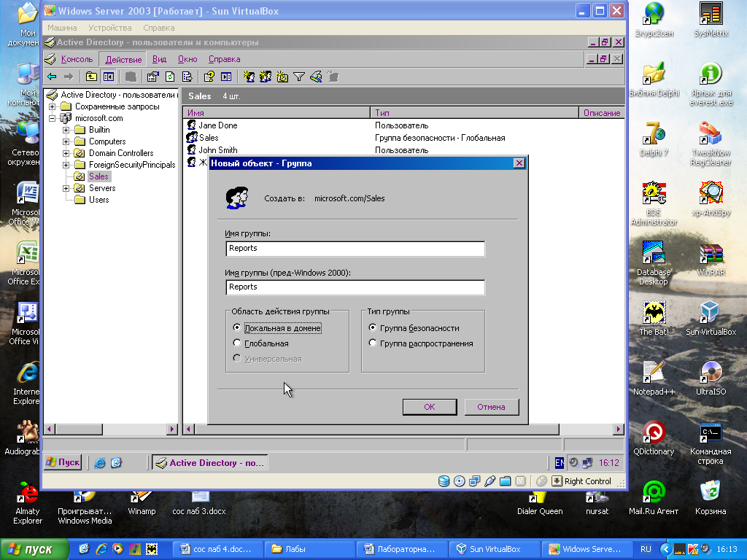The image size is (747, 560).
Task: Open Notepad++ desktop shortcut
Action: coord(653,378)
